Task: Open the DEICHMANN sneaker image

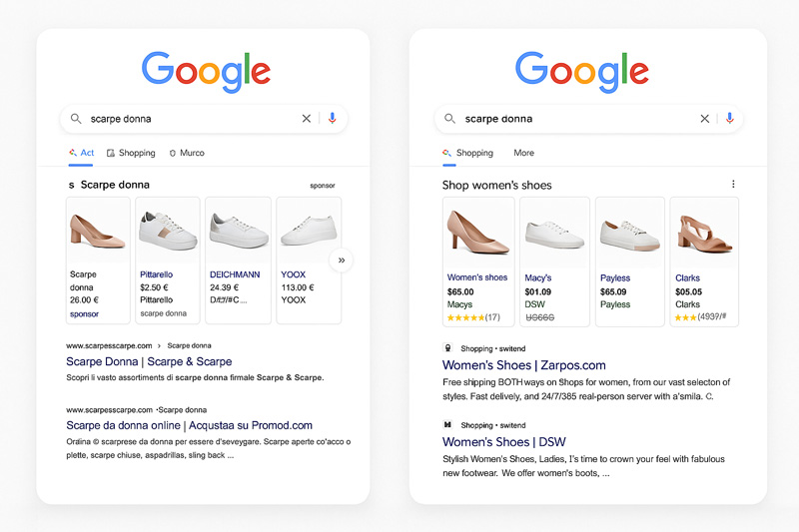Action: 239,231
